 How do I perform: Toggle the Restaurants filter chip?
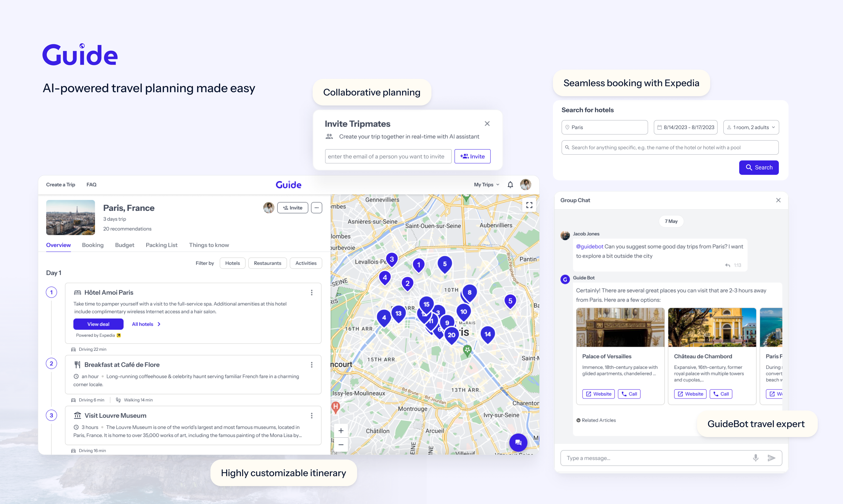[x=268, y=263]
